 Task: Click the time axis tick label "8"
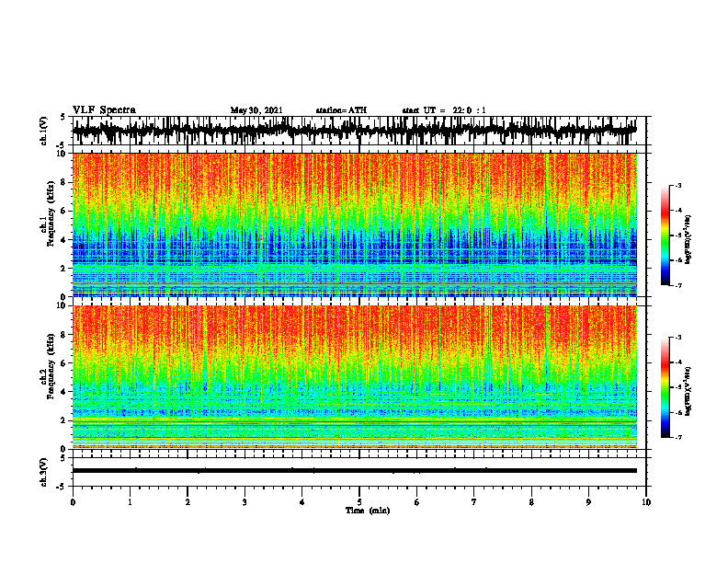coord(531,502)
